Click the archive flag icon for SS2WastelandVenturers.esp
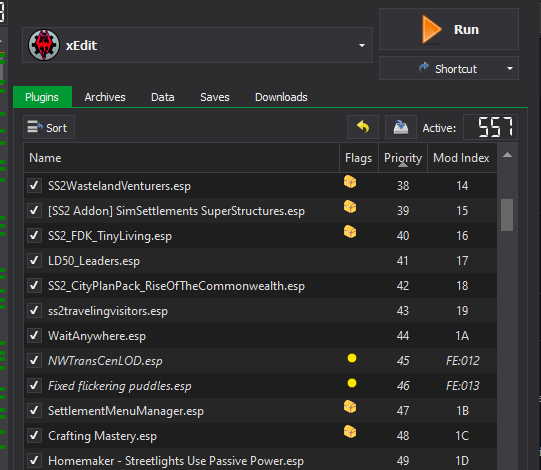 click(x=350, y=182)
